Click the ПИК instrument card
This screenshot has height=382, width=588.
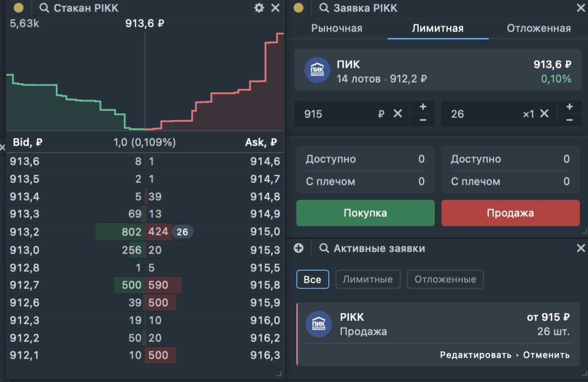[x=437, y=70]
